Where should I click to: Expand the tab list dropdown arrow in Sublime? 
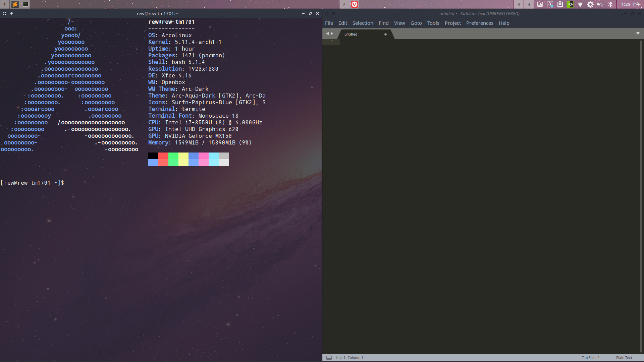[x=638, y=34]
